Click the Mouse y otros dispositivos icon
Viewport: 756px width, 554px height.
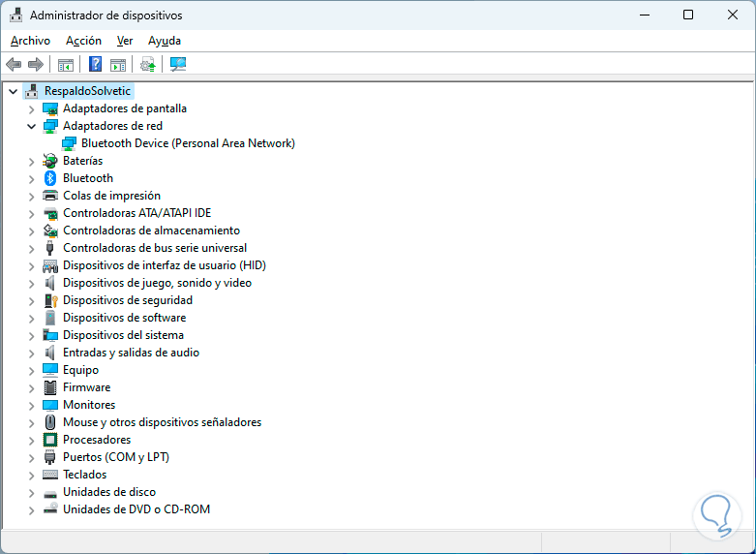(50, 422)
